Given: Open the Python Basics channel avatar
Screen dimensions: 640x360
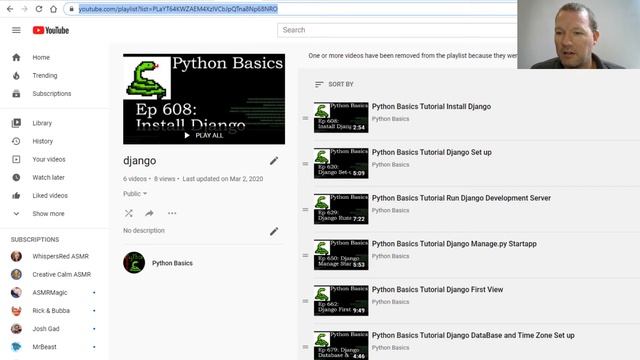Looking at the screenshot, I should pos(134,262).
